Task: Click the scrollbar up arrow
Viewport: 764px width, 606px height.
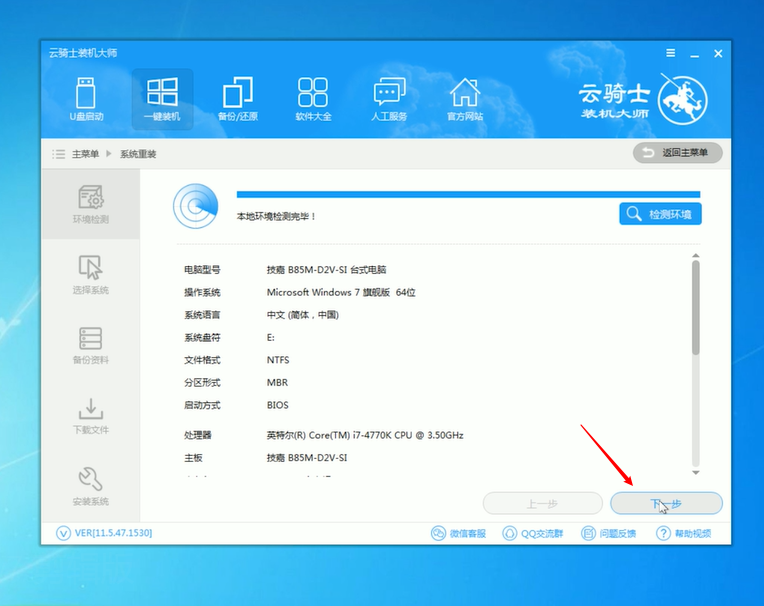Action: click(x=696, y=256)
